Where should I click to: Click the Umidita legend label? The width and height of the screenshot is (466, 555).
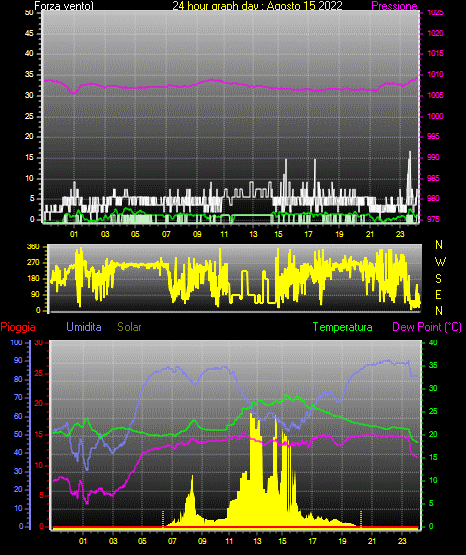coord(84,327)
